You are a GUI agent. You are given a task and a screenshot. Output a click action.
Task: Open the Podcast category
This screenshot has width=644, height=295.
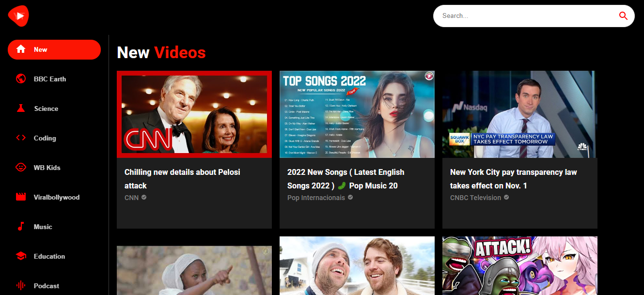coord(54,286)
